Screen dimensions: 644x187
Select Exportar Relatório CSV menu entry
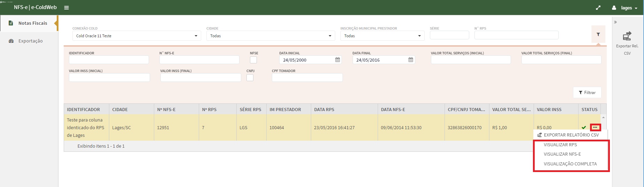tap(571, 135)
